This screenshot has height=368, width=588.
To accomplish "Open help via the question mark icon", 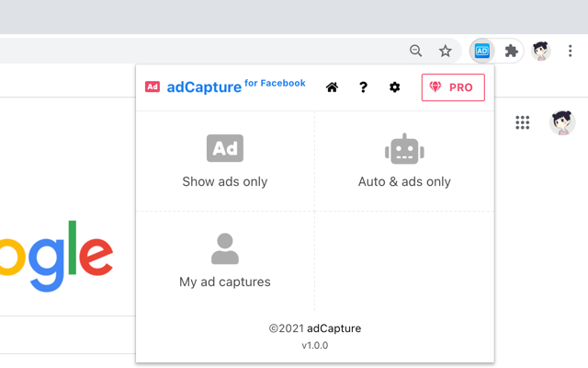I will (363, 87).
